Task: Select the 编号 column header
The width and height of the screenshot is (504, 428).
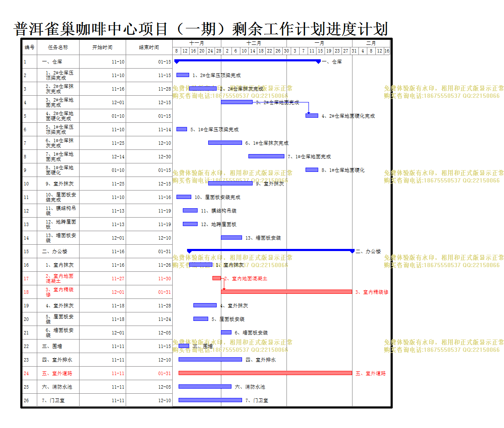Action: tap(30, 47)
